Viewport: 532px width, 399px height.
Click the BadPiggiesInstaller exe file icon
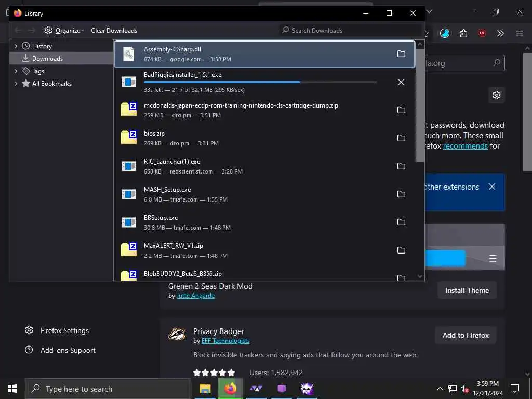click(x=129, y=82)
